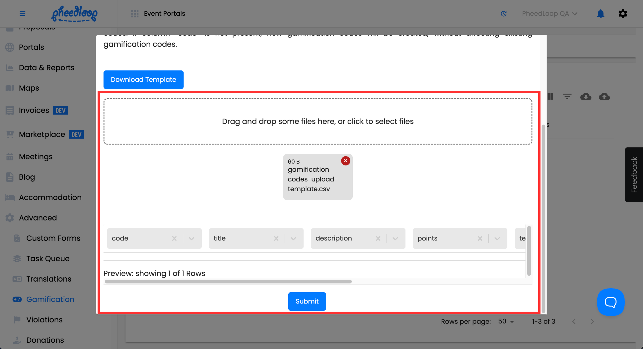Viewport: 644px width, 349px height.
Task: Click the modal vertical scrollbar
Action: (x=543, y=219)
